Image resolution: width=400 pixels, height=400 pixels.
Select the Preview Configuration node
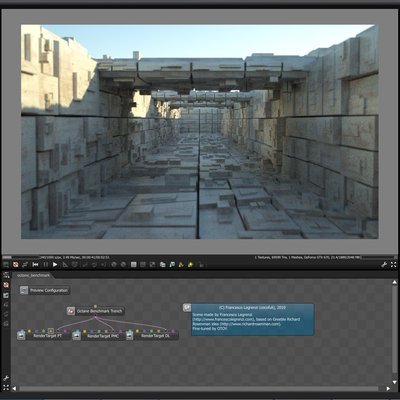click(x=45, y=290)
